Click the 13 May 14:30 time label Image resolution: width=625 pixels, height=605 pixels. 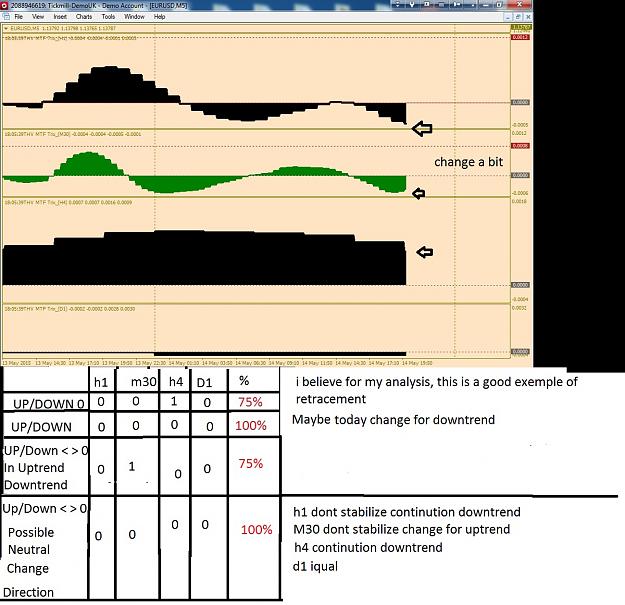51,363
